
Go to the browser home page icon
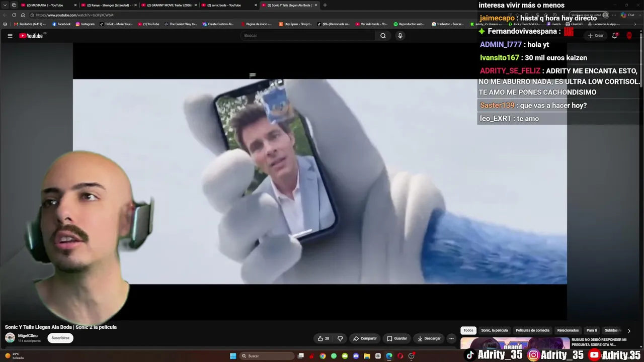point(23,15)
